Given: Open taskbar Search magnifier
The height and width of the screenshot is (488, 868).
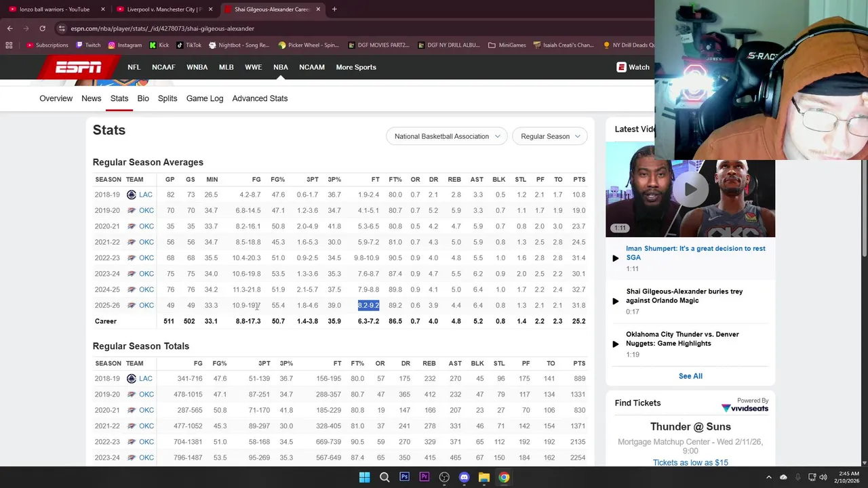Looking at the screenshot, I should coord(384,477).
